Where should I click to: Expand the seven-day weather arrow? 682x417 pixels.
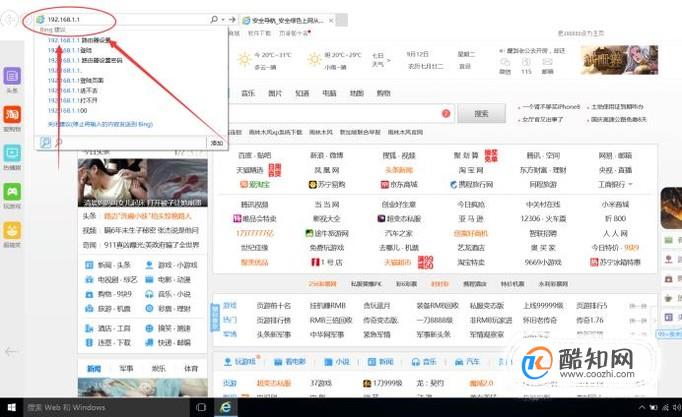pos(389,60)
